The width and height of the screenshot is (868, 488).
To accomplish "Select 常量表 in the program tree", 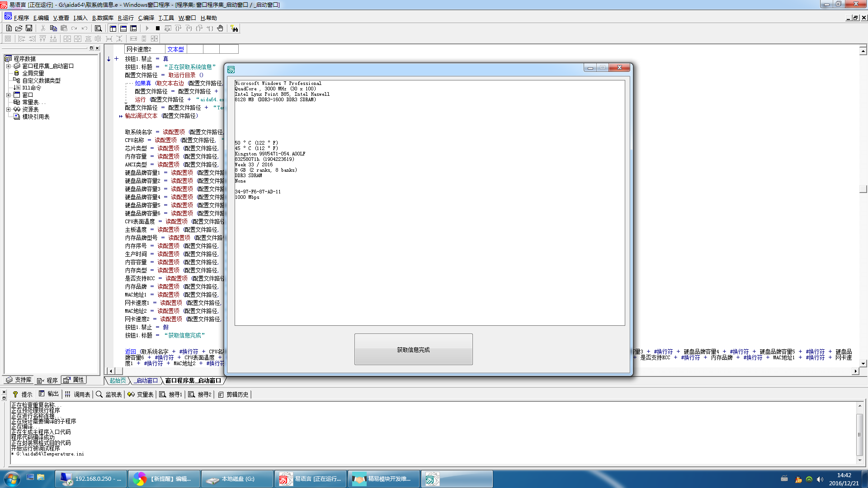I will tap(34, 102).
